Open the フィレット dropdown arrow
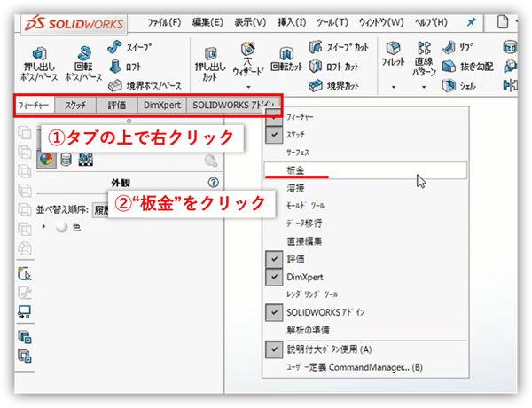The height and width of the screenshot is (408, 532). [394, 87]
